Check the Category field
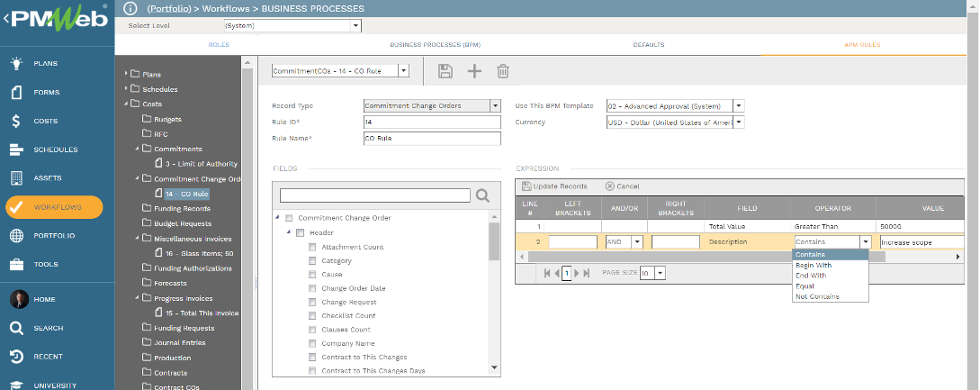The image size is (980, 390). (x=312, y=260)
